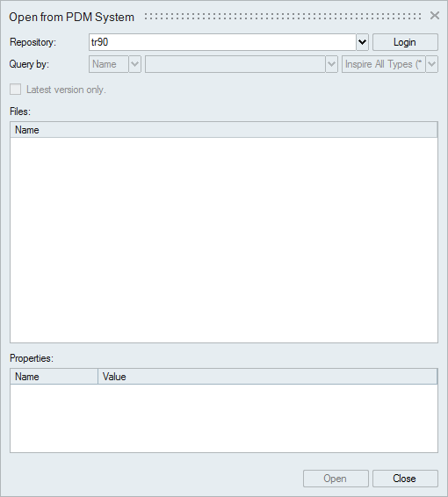The image size is (448, 497).
Task: Grab the dotted title bar grip area
Action: coord(283,17)
